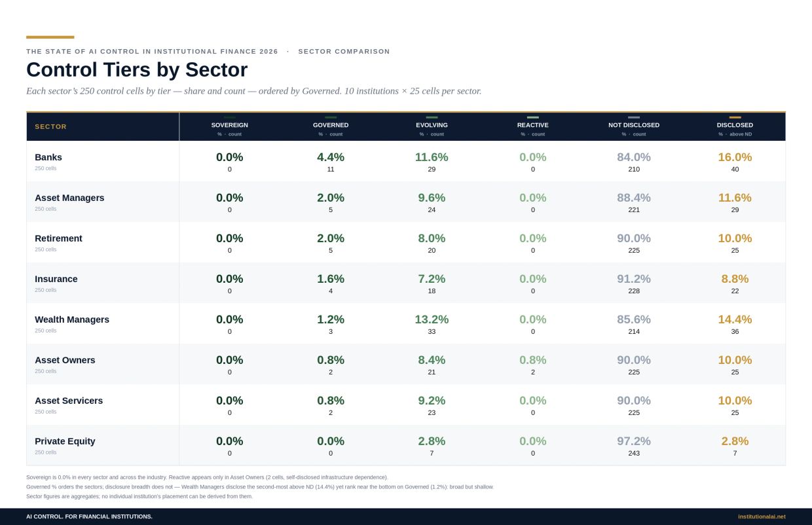Click the Retirement row label
Image resolution: width=812 pixels, height=525 pixels.
click(58, 238)
